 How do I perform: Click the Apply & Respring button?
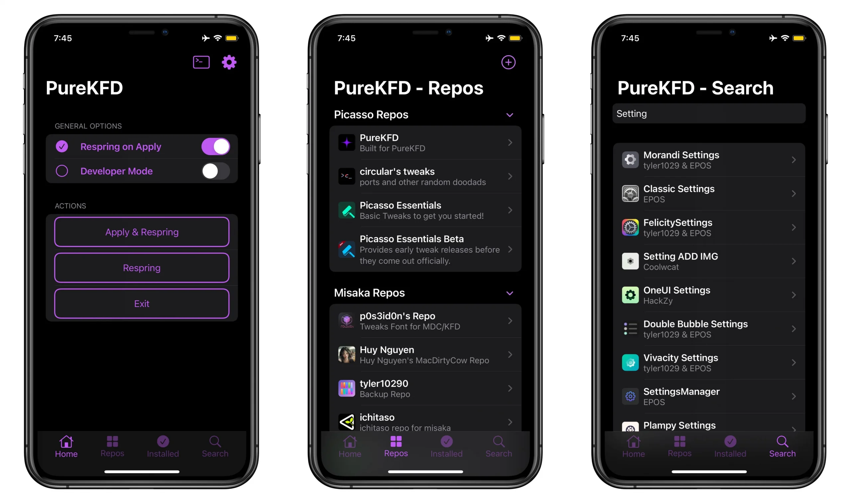[x=142, y=232]
